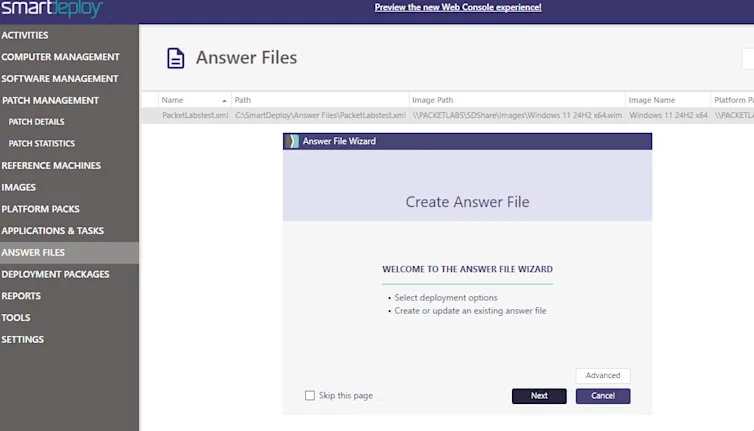Open the Activities section
Screen dimensions: 754x431
pos(25,35)
